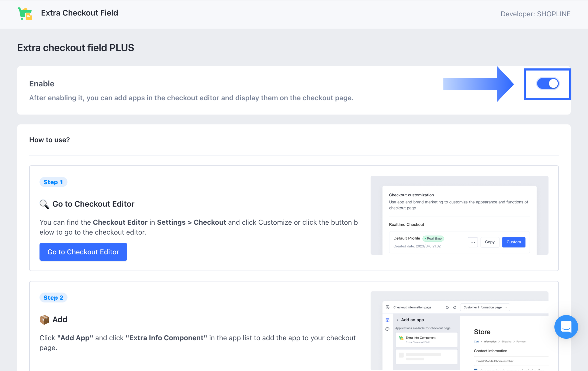
Task: Open the blue chat support bubble
Action: point(566,327)
